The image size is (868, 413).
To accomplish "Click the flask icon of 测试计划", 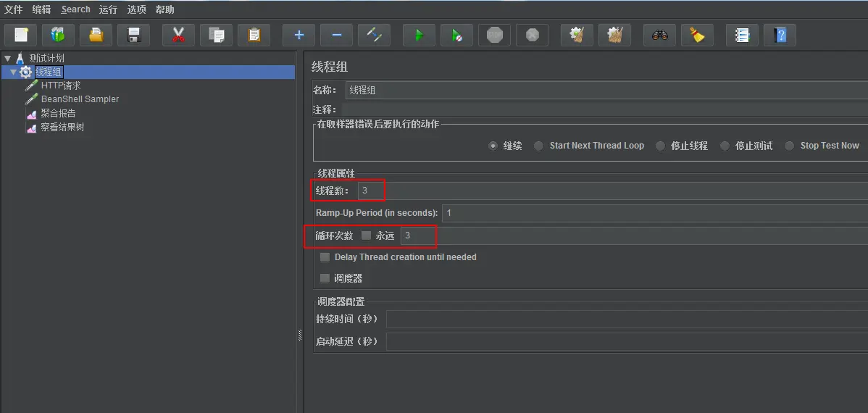I will [20, 58].
